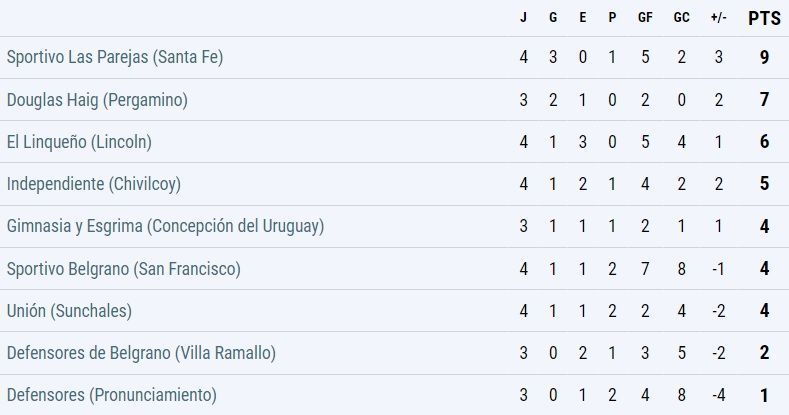789x415 pixels.
Task: Open Douglas Haig (Pergamino) team row
Action: (x=97, y=100)
